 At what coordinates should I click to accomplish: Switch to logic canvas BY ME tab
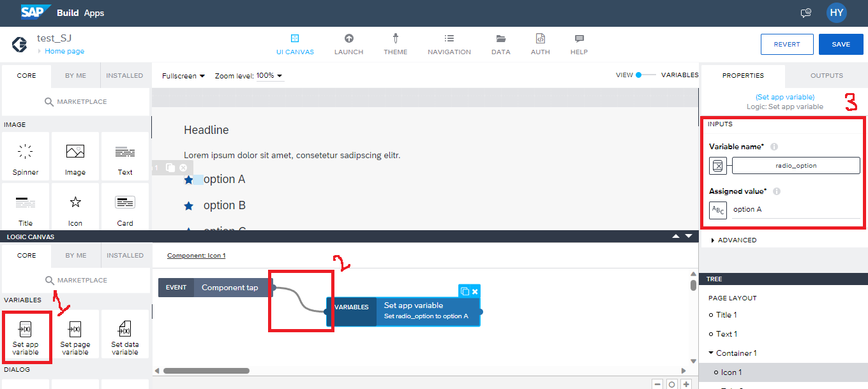click(x=76, y=256)
